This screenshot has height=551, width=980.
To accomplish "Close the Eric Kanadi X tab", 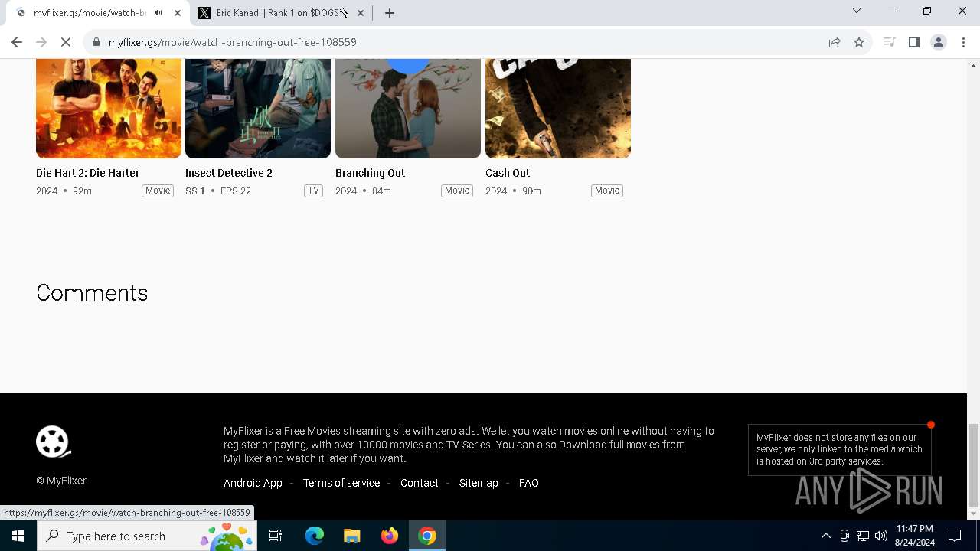I will (361, 13).
